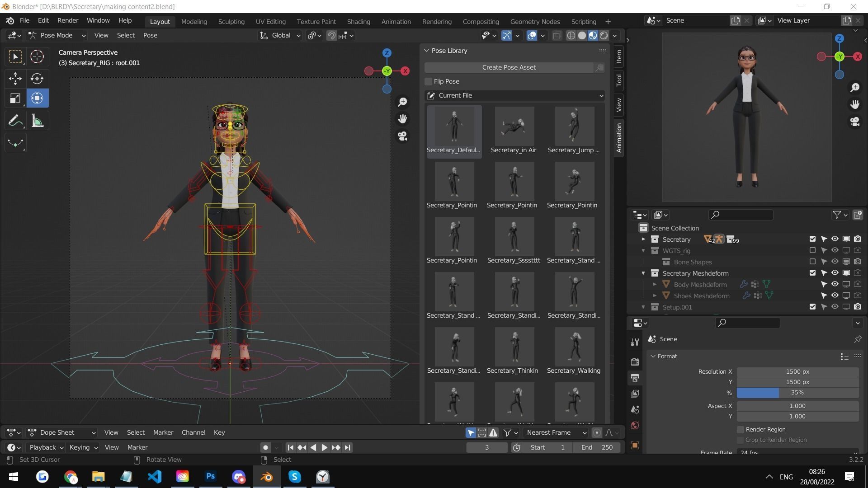Select the Annotate pencil tool

pos(15,121)
